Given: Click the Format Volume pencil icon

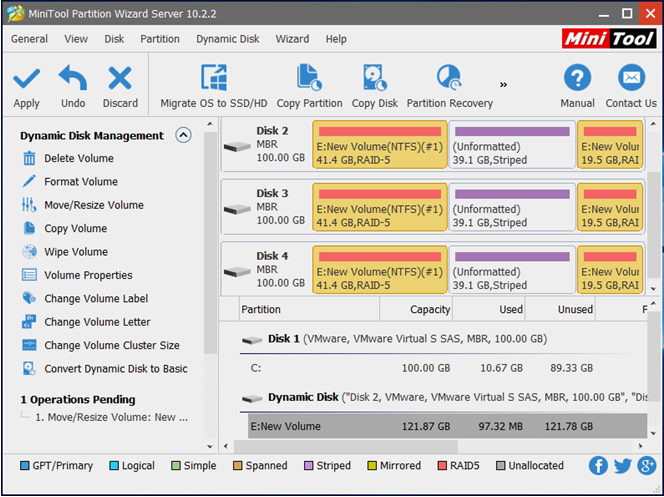Looking at the screenshot, I should point(29,182).
